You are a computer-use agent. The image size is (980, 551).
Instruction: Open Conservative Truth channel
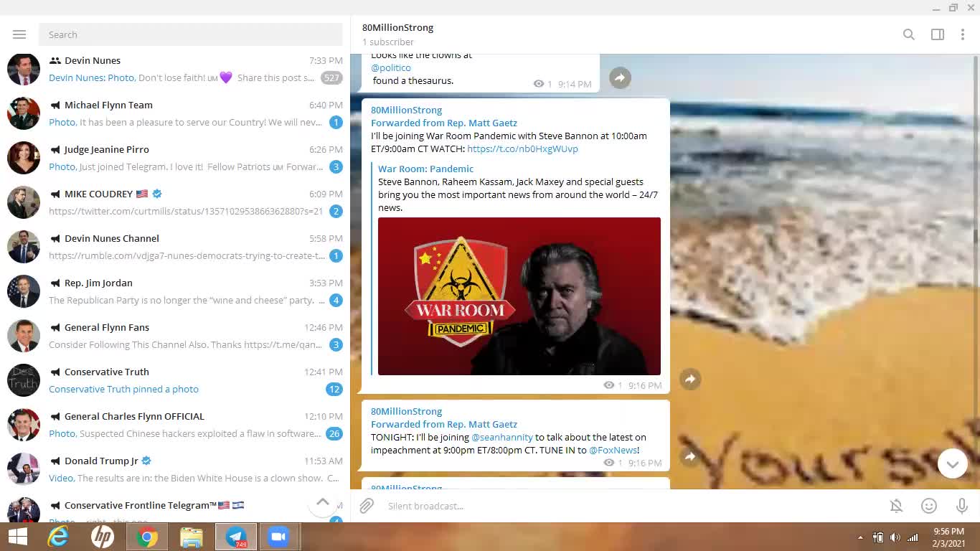(x=175, y=380)
